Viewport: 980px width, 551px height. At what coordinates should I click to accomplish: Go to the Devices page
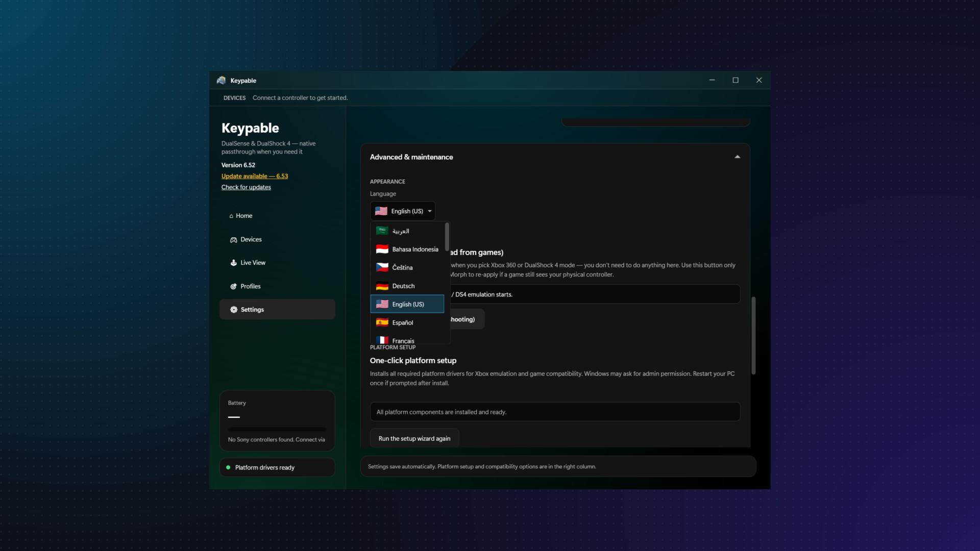(x=277, y=239)
